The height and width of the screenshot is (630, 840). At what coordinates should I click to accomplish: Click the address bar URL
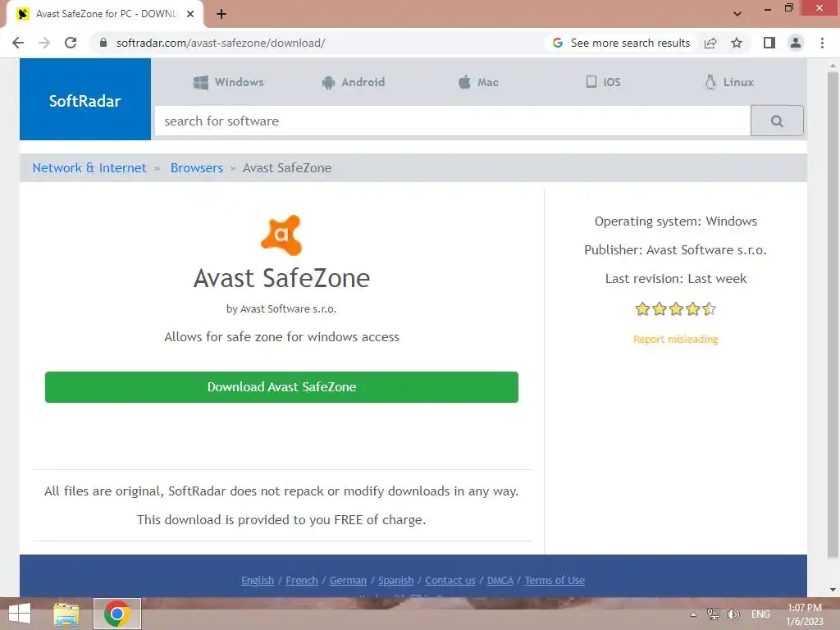[x=221, y=43]
